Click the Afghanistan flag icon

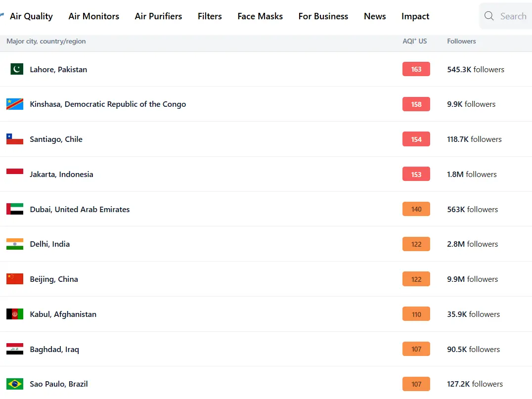15,314
